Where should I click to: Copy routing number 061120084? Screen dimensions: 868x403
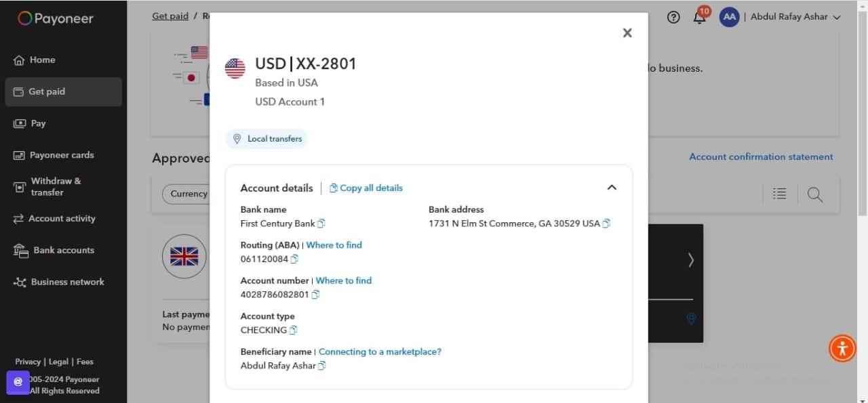pyautogui.click(x=294, y=259)
